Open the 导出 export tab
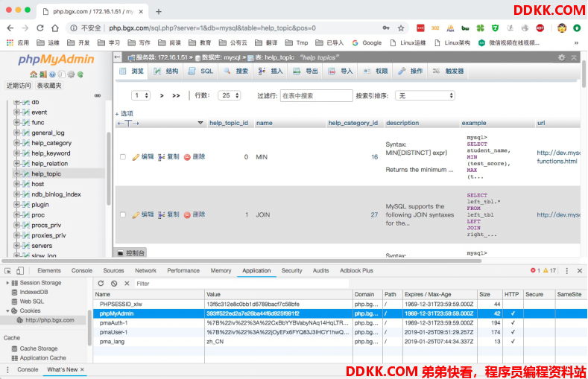Image resolution: width=588 pixels, height=379 pixels. [x=306, y=71]
